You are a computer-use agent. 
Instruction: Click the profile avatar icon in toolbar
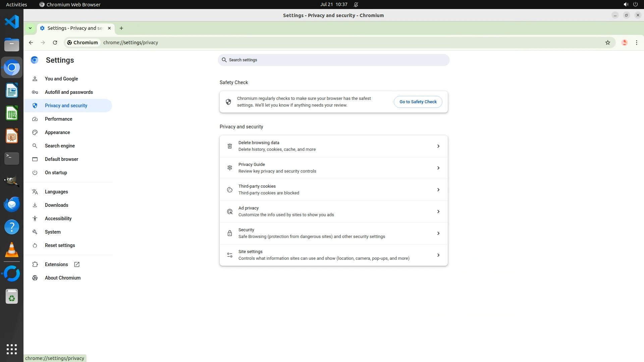(x=624, y=43)
